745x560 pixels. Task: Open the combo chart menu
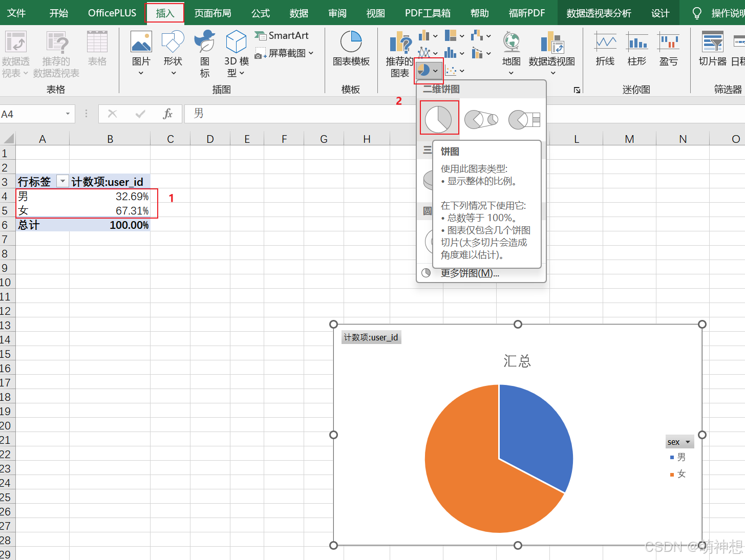481,53
